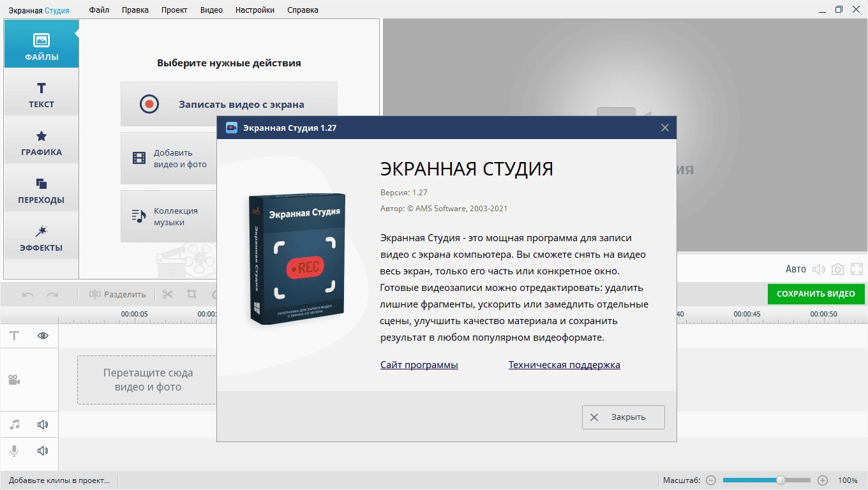Enter fullscreen preview with expand icon

point(857,269)
